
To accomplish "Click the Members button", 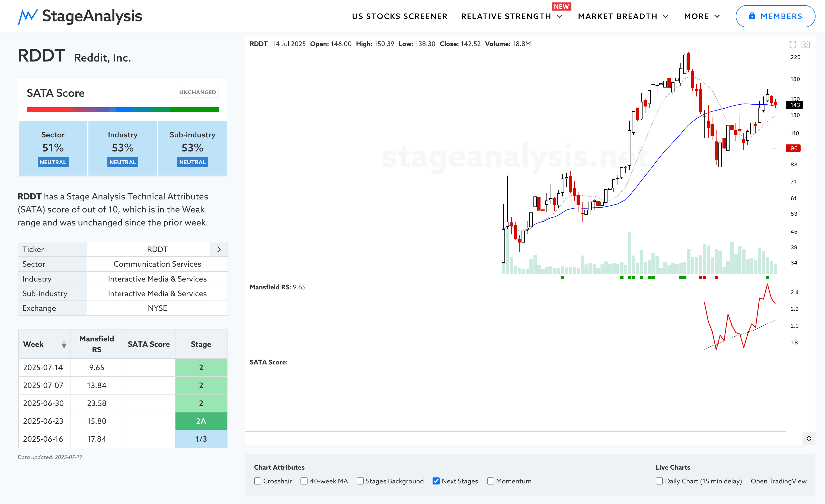I will click(775, 16).
